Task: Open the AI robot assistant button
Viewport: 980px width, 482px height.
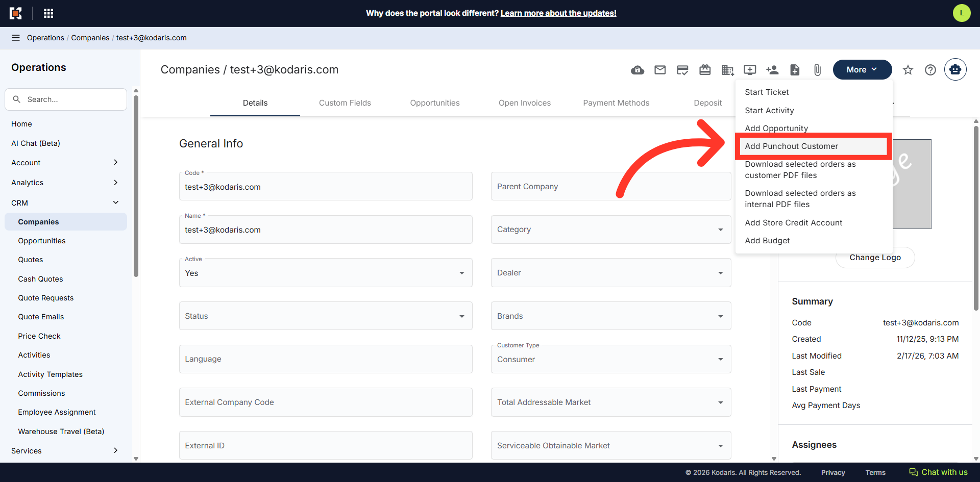Action: [x=955, y=70]
